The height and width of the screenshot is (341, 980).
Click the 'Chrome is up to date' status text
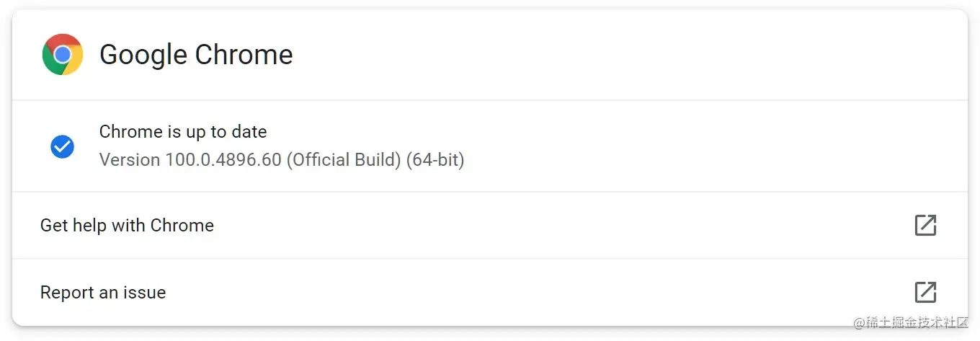click(x=183, y=132)
